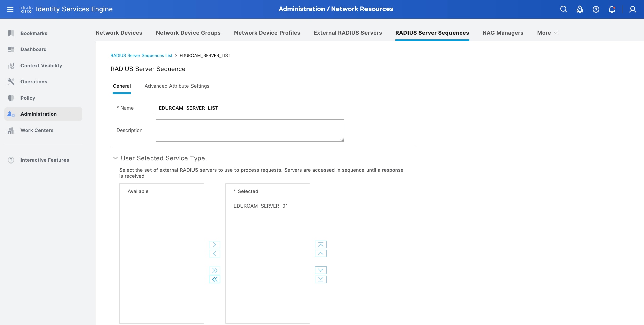Open Network Device Profiles tab
This screenshot has width=644, height=325.
coord(267,33)
